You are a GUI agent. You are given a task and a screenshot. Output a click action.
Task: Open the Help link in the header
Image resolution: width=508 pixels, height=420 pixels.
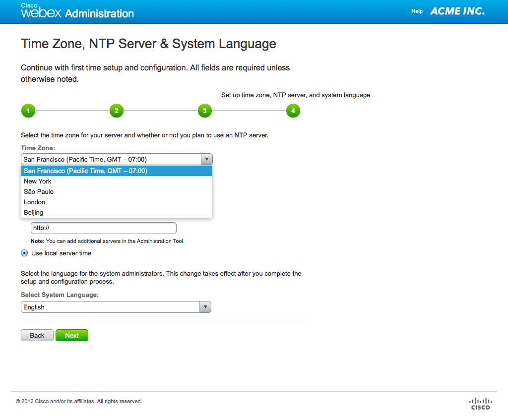[x=417, y=11]
